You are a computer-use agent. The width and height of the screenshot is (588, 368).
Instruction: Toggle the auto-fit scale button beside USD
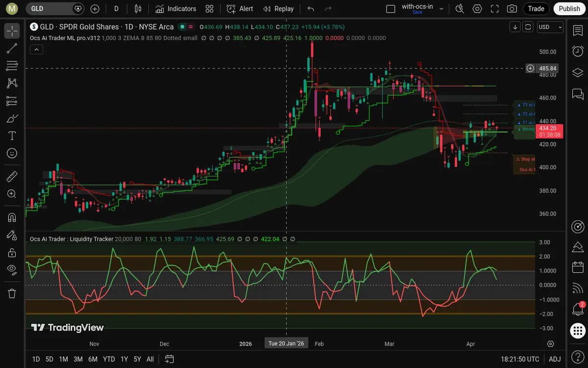(528, 27)
